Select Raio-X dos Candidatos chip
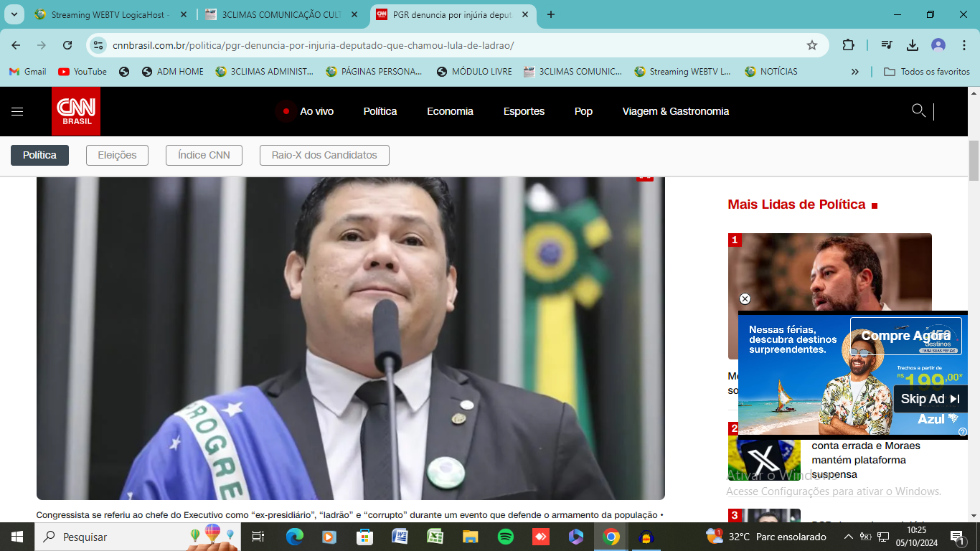The width and height of the screenshot is (980, 551). coord(324,155)
